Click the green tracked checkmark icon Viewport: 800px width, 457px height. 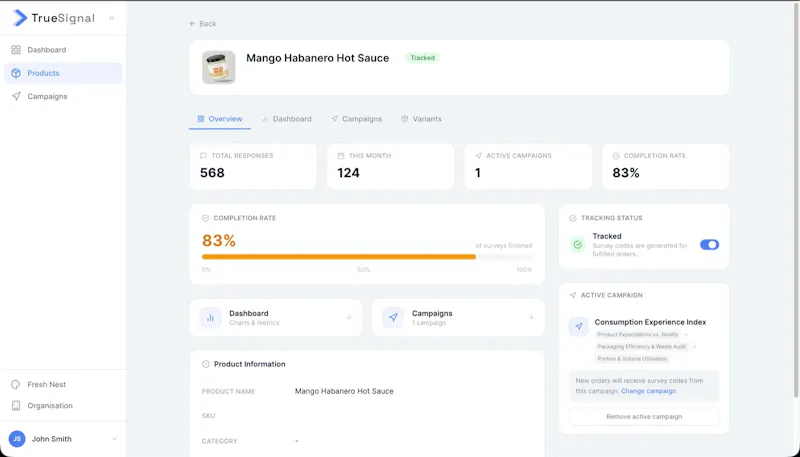(578, 245)
